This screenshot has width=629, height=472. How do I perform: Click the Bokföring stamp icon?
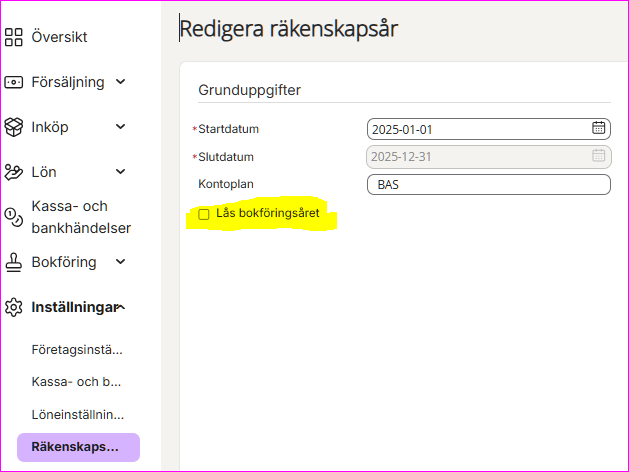[13, 262]
